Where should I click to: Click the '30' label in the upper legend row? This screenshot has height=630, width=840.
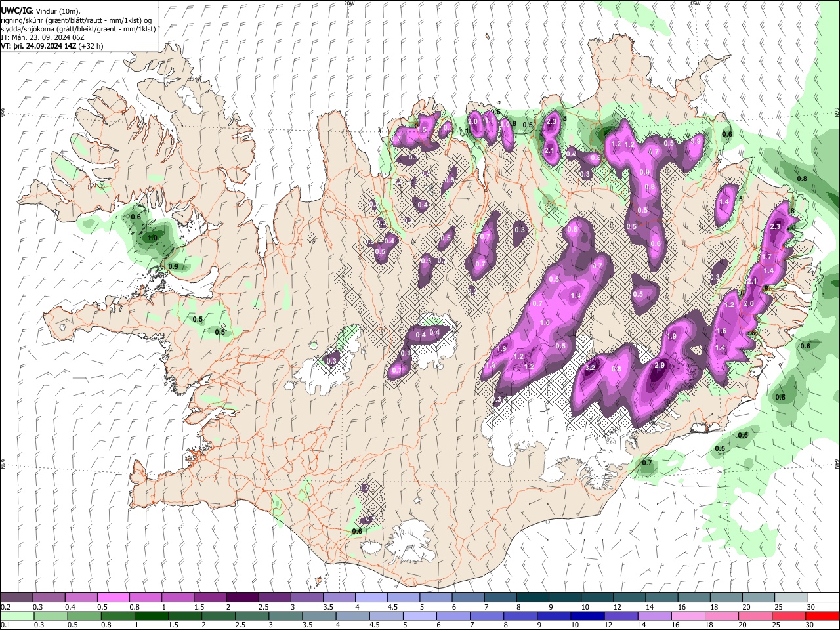tap(811, 607)
